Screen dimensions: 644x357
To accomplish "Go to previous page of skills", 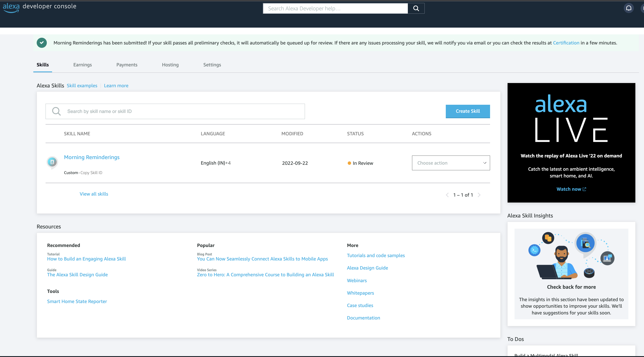I will pos(447,195).
